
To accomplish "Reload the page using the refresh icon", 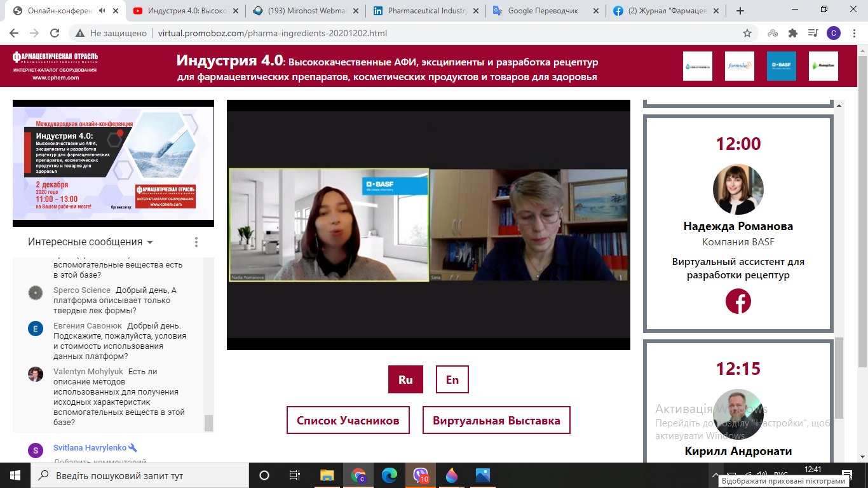I will pyautogui.click(x=55, y=34).
